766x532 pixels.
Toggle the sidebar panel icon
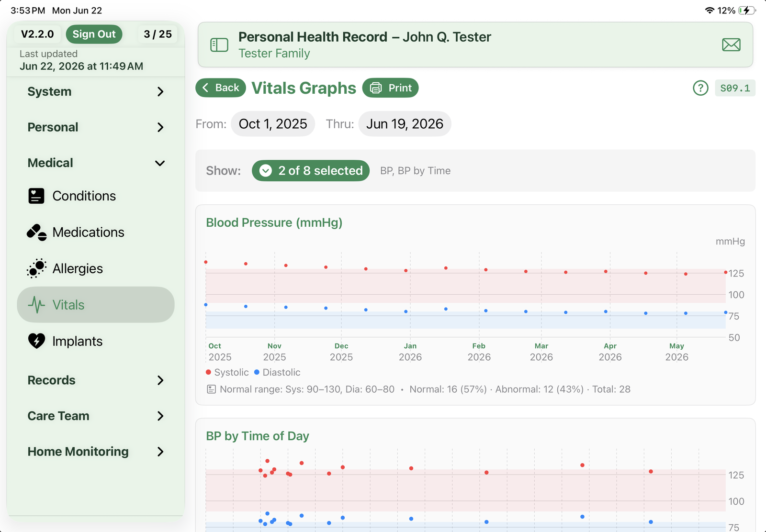[x=219, y=45]
